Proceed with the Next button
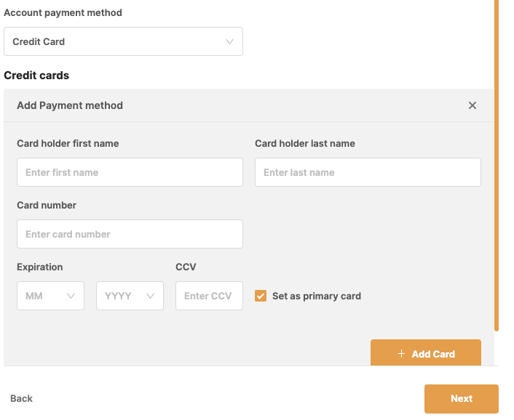514x420 pixels. [x=461, y=399]
